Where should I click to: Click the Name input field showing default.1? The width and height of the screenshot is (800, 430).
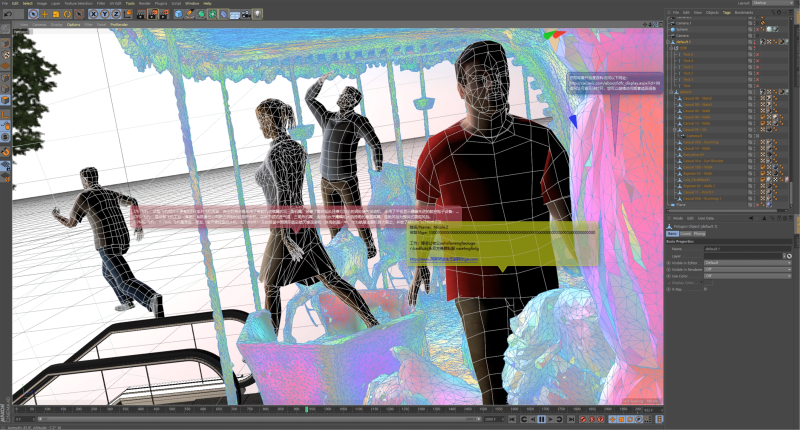745,248
